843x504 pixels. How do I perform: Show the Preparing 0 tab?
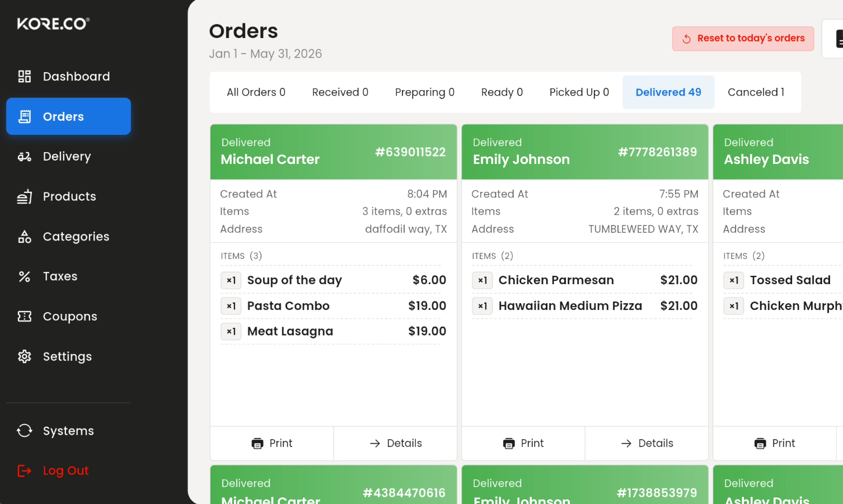click(x=425, y=92)
